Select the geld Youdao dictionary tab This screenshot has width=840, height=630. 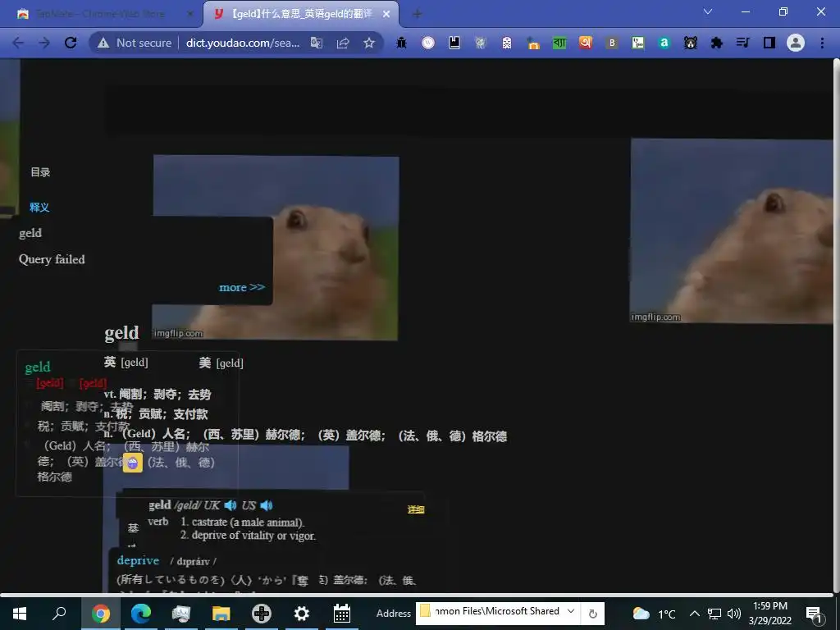pos(300,14)
